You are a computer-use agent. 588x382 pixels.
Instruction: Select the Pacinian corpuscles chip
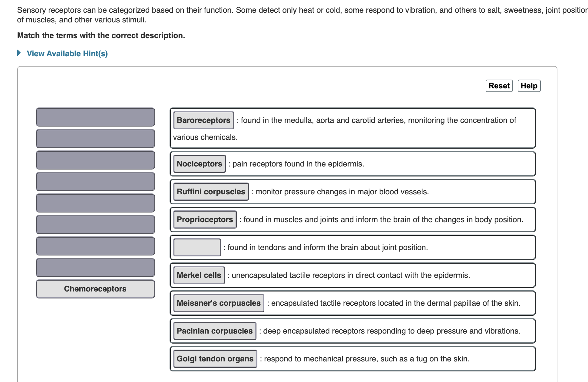coord(214,331)
